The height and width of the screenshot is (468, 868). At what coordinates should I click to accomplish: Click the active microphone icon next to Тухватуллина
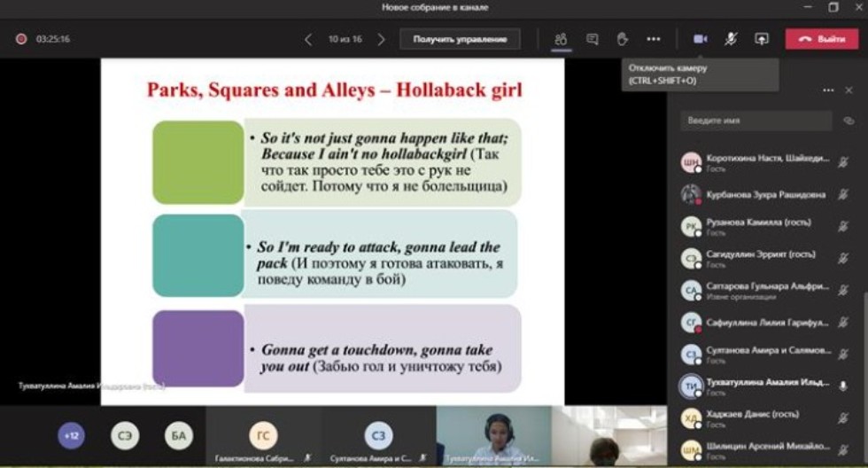click(843, 386)
